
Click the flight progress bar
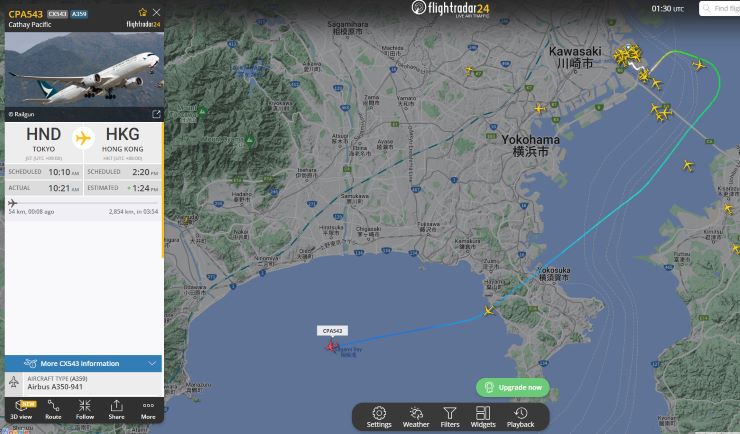[84, 203]
